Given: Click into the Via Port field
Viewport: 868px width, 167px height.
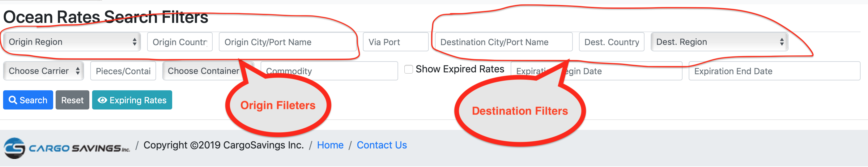Looking at the screenshot, I should coord(395,42).
